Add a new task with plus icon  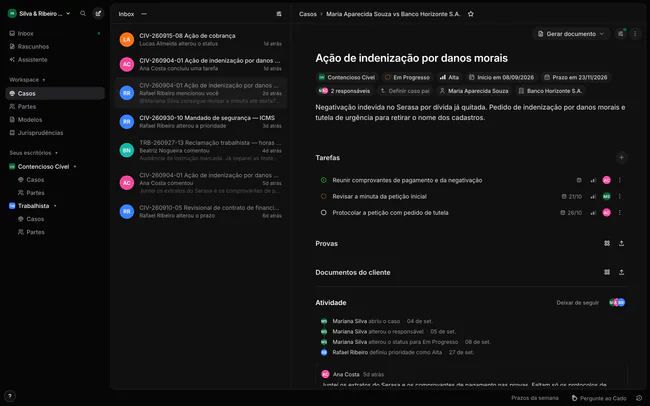[x=621, y=158]
